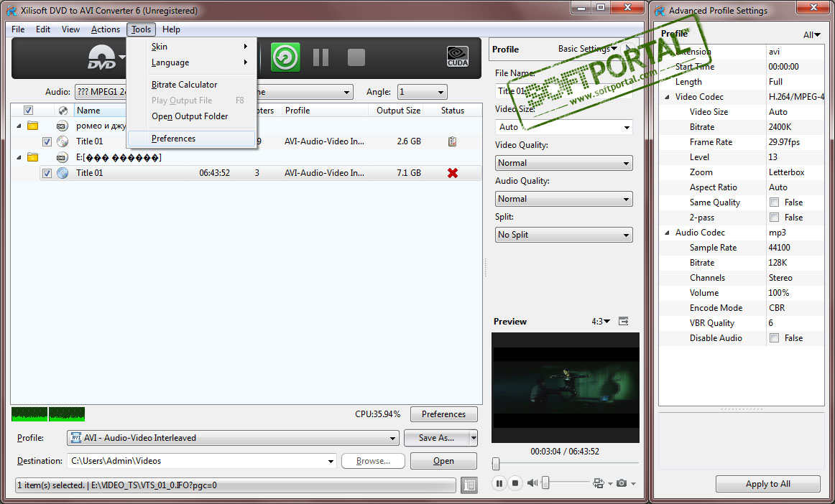
Task: Click the CUDA acceleration icon
Action: click(x=458, y=57)
